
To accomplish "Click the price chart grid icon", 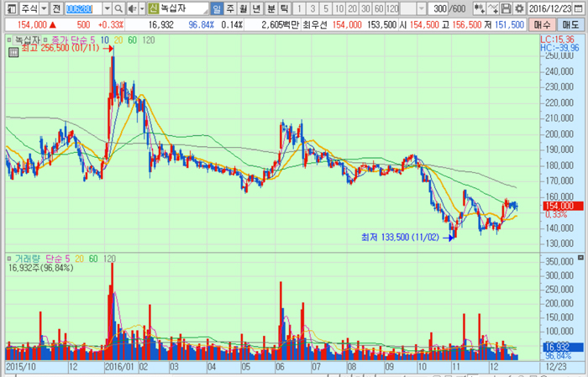I will (13, 52).
